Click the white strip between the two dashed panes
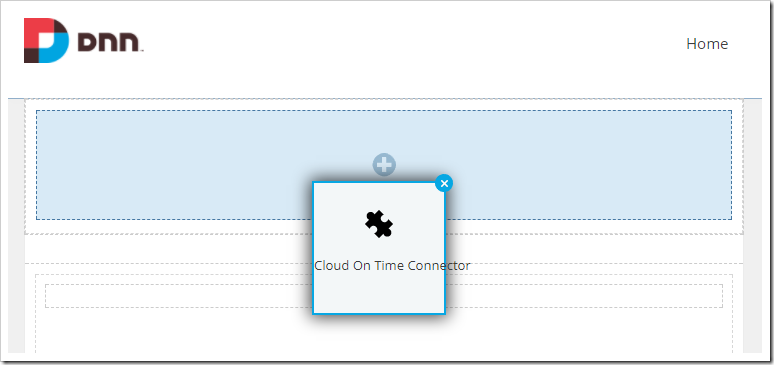The width and height of the screenshot is (774, 365). pos(168,248)
